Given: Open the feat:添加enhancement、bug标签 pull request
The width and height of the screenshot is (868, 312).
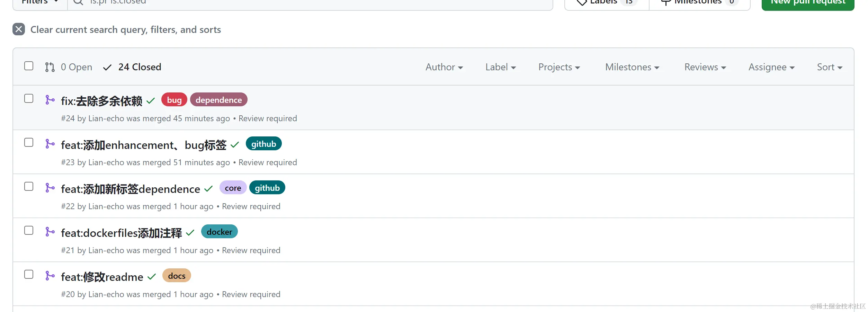Looking at the screenshot, I should [143, 145].
